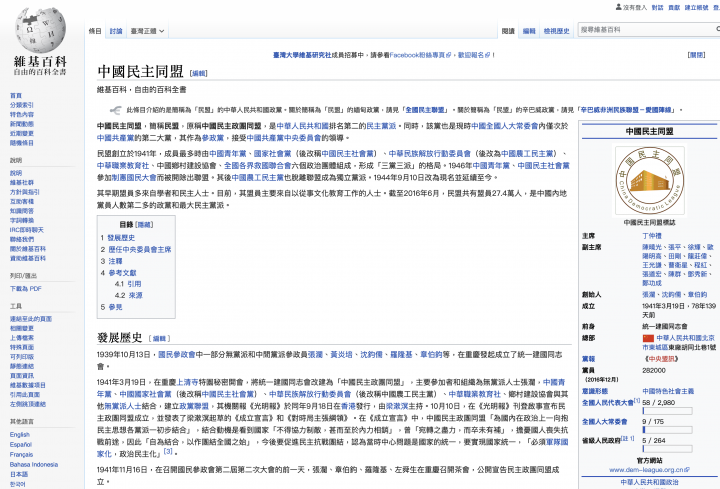Open the 貢獻 link at top

[674, 7]
